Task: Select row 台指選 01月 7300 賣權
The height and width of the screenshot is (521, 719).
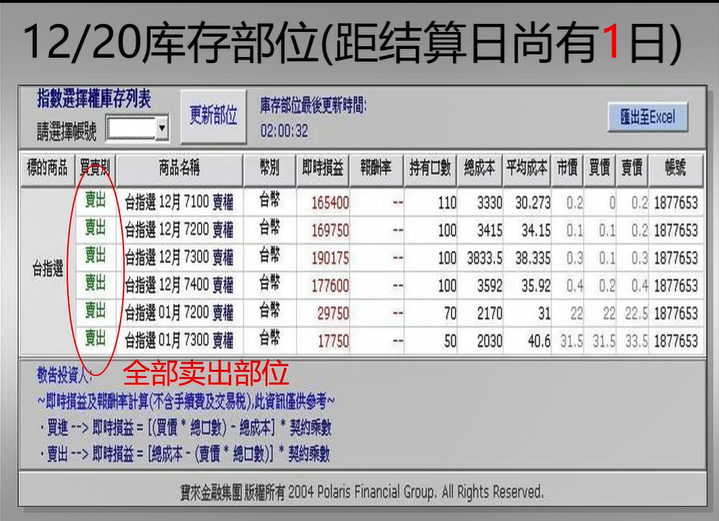Action: click(x=389, y=341)
